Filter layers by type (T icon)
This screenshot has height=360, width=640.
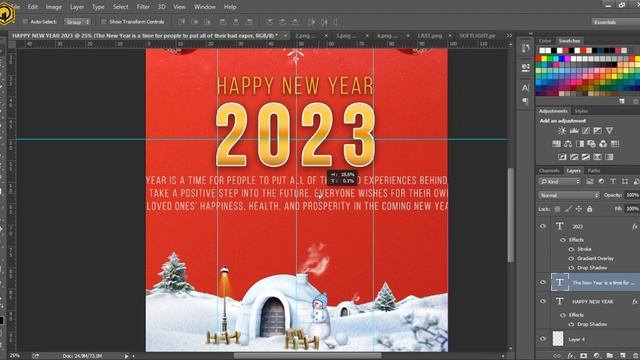(613, 181)
